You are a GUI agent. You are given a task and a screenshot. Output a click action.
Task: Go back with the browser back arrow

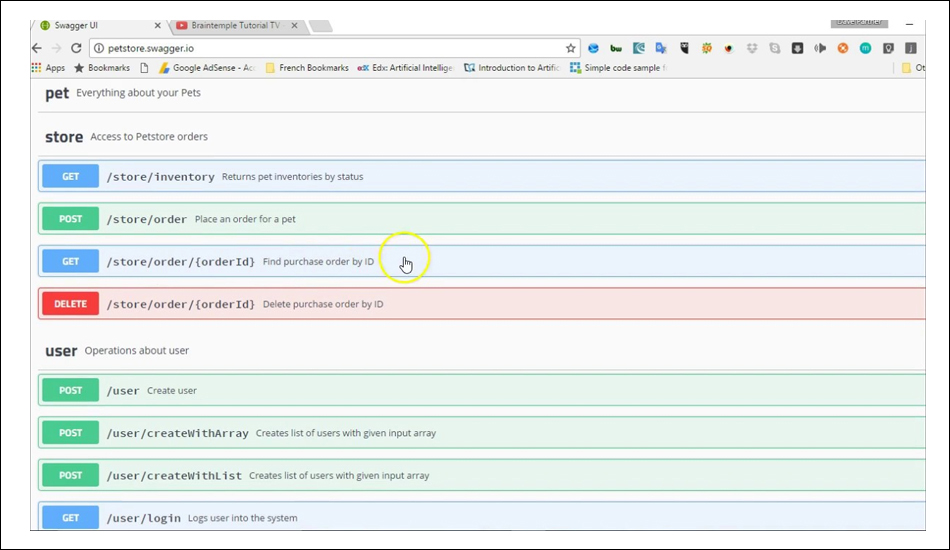click(37, 48)
